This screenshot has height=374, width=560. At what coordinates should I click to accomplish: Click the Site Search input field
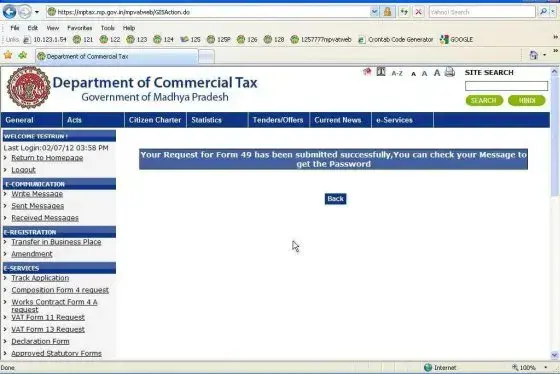point(506,86)
